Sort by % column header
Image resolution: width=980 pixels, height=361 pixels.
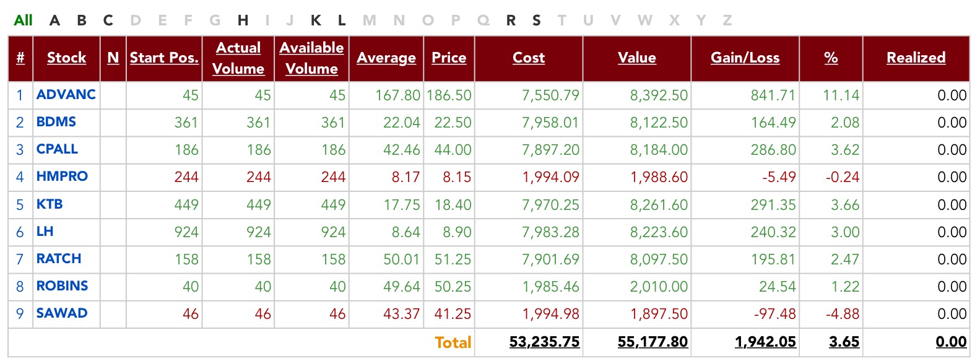pyautogui.click(x=831, y=58)
